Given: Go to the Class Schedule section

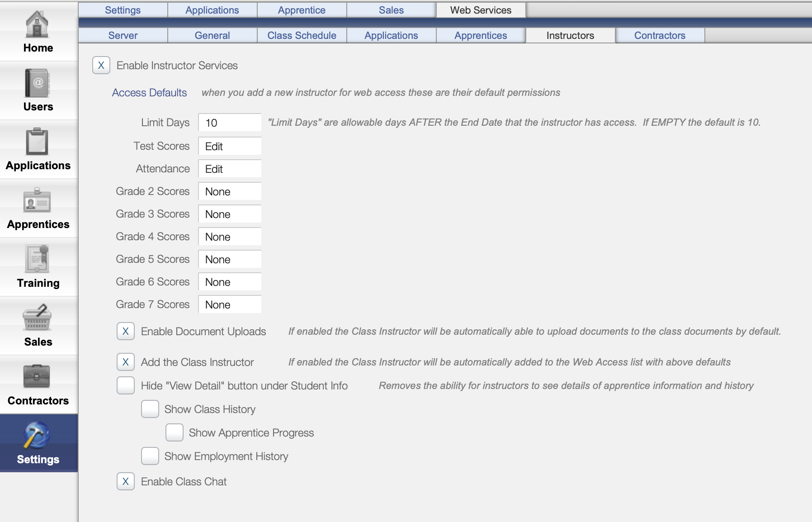Looking at the screenshot, I should (x=301, y=35).
